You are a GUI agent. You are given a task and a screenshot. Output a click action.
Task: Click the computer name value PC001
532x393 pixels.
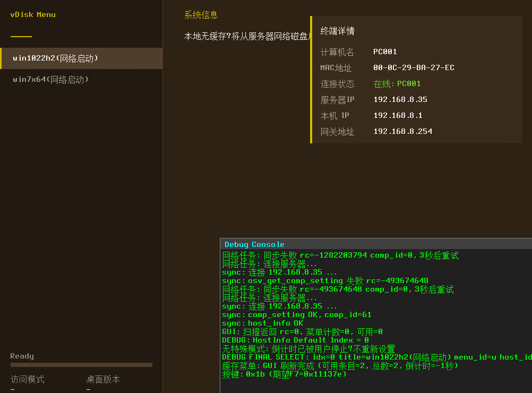coord(385,52)
